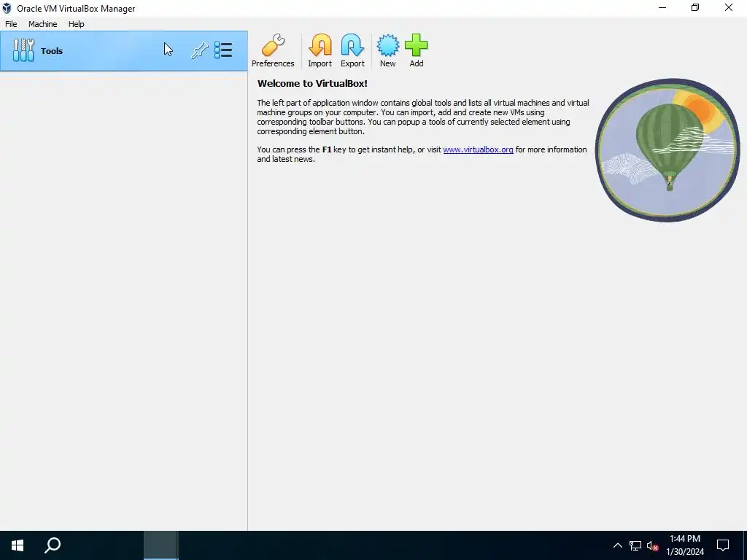
Task: Minimize the VirtualBox Manager window
Action: [x=662, y=8]
